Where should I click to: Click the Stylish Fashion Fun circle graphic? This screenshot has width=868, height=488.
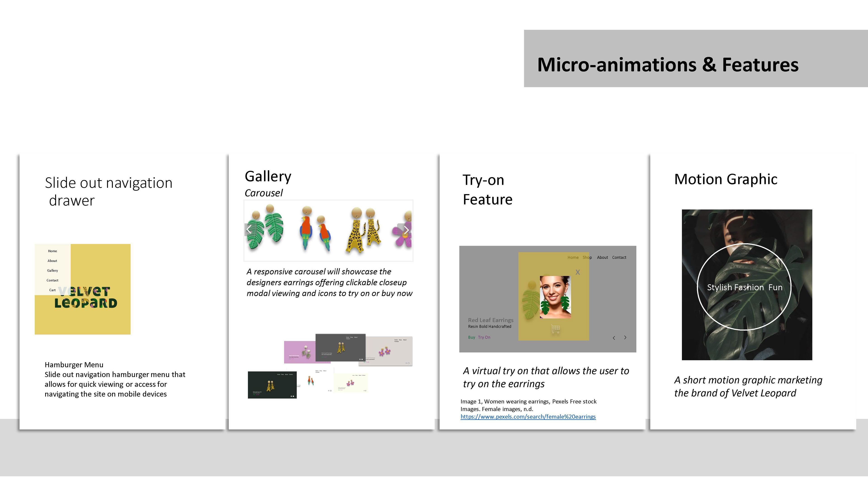(x=744, y=287)
